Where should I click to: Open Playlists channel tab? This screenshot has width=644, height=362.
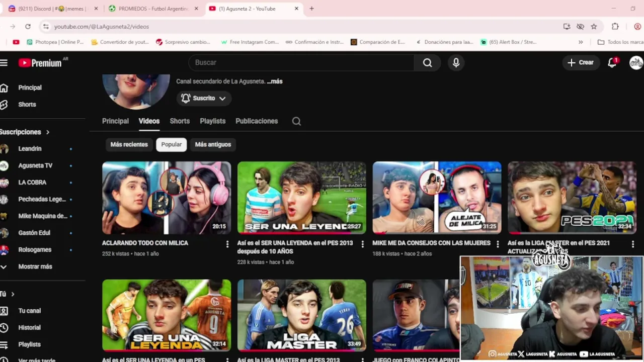212,121
